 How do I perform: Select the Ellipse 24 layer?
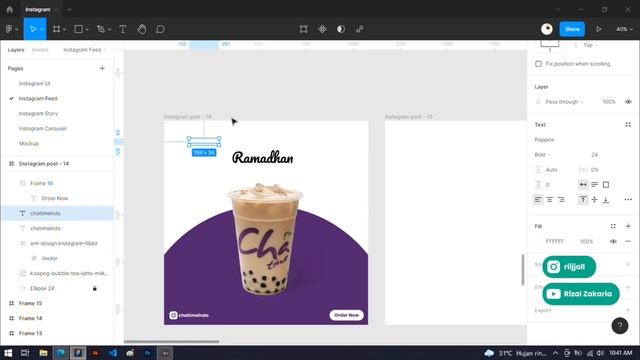[42, 288]
